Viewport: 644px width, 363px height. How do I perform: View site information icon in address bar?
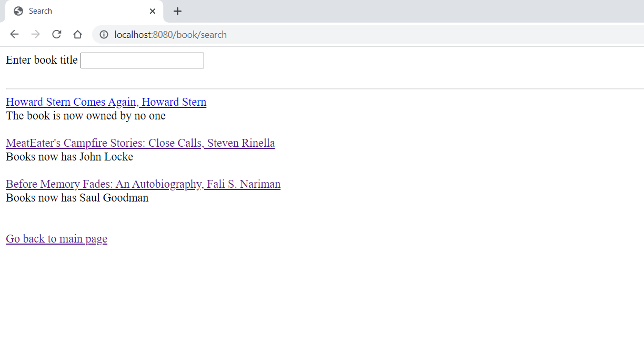click(x=104, y=34)
